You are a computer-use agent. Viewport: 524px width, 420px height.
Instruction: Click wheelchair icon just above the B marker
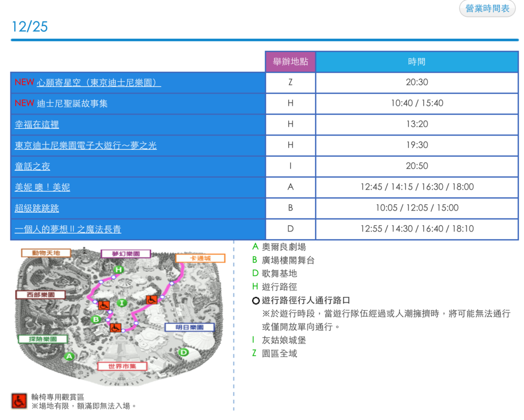(104, 305)
